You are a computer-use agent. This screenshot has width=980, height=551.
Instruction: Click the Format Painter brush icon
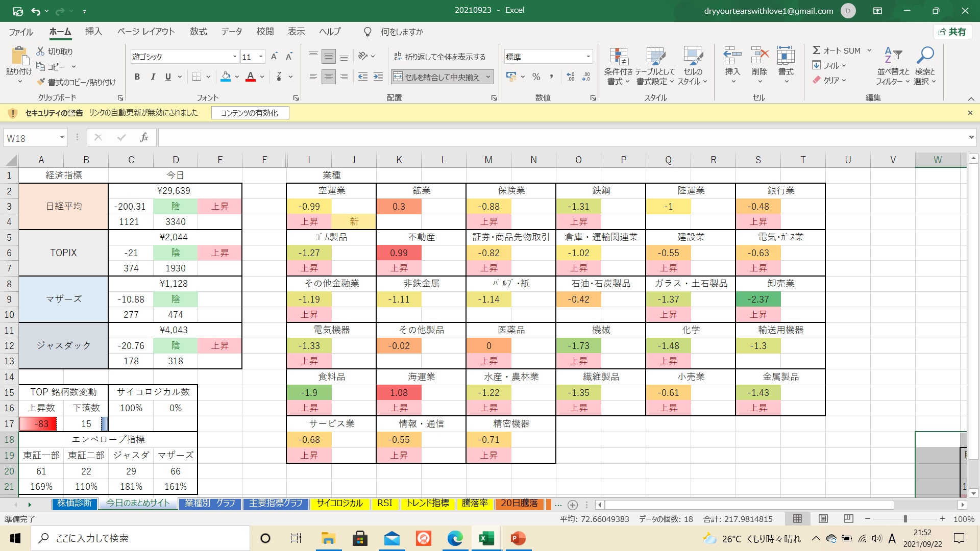coord(41,82)
